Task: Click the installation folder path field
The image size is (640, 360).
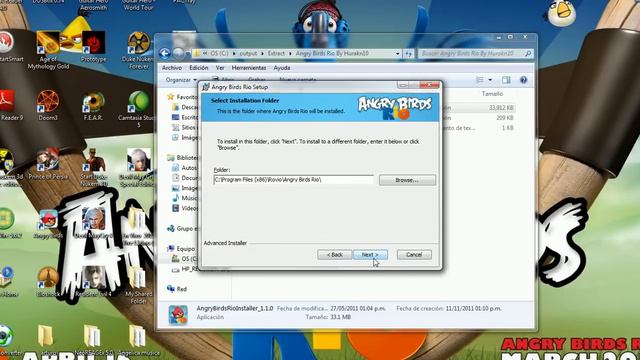Action: click(293, 180)
